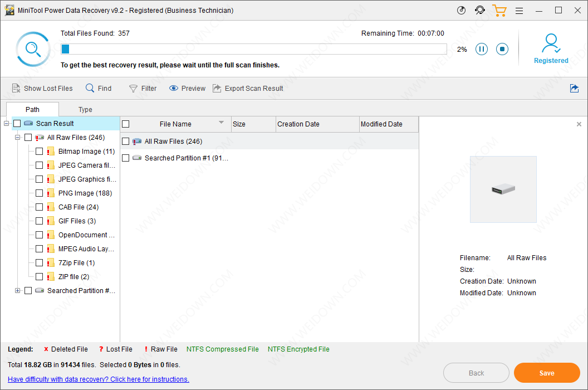Check All Raw Files in tree
The height and width of the screenshot is (390, 588).
click(x=28, y=138)
